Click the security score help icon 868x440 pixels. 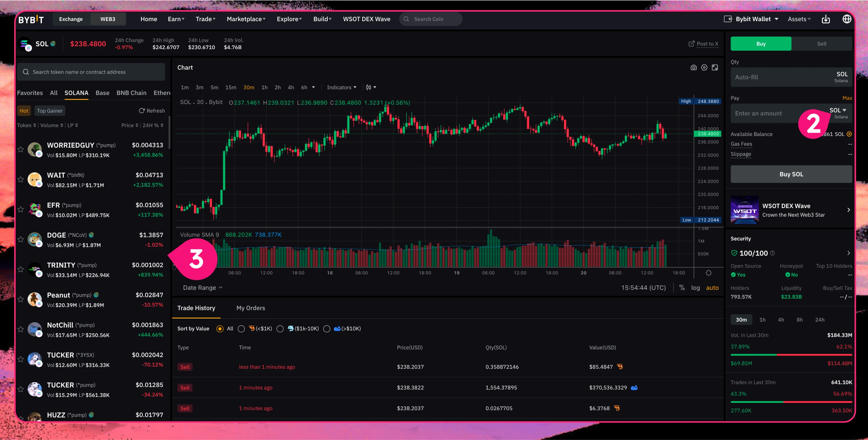coord(772,253)
